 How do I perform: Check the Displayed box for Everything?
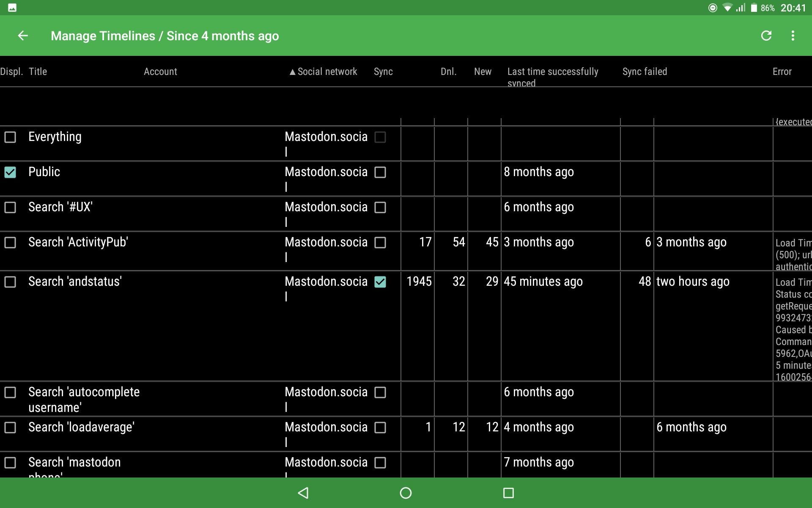(x=10, y=137)
